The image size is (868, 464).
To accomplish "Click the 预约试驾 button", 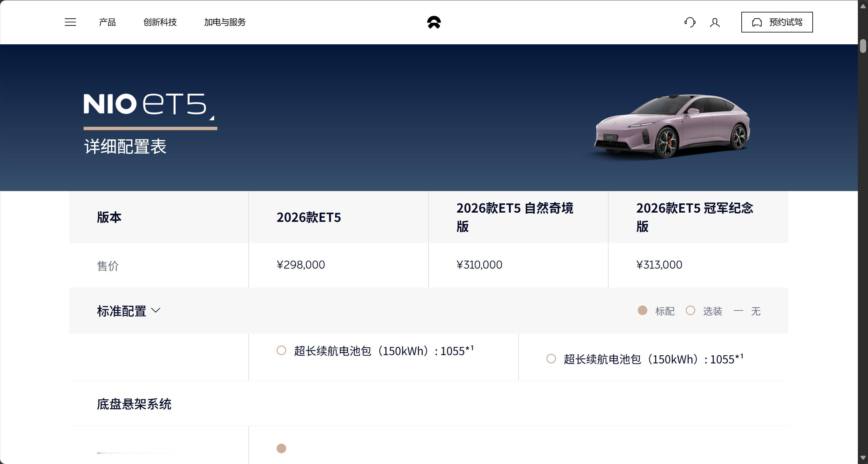I will [x=777, y=22].
